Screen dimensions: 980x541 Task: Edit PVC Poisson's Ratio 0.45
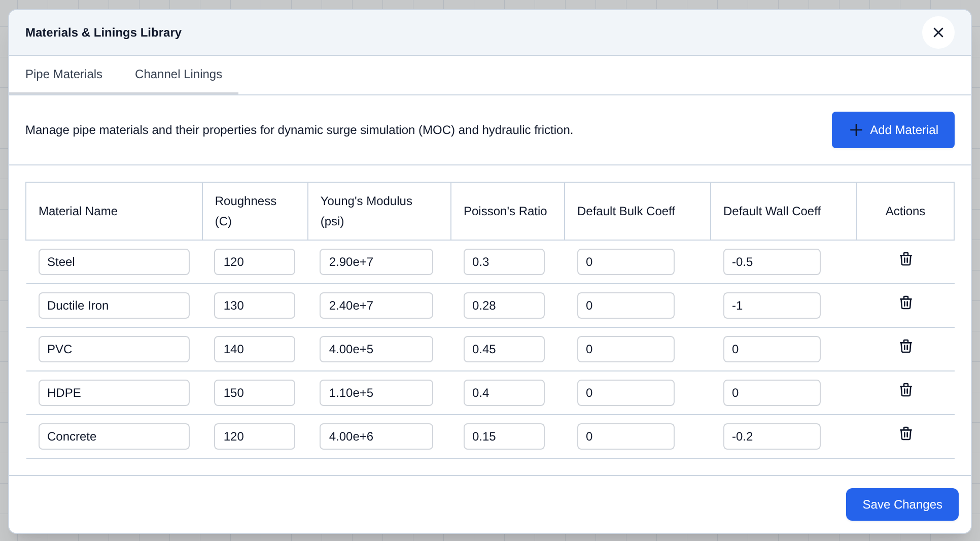(504, 349)
